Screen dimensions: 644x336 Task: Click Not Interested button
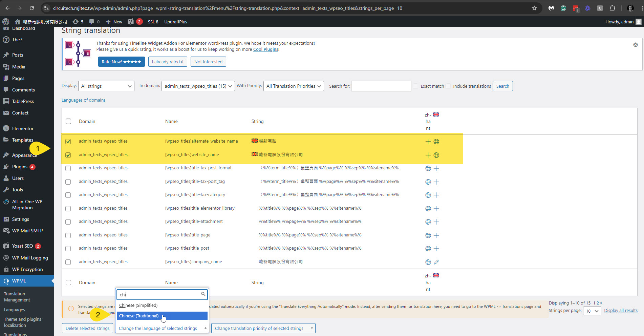[x=208, y=62]
